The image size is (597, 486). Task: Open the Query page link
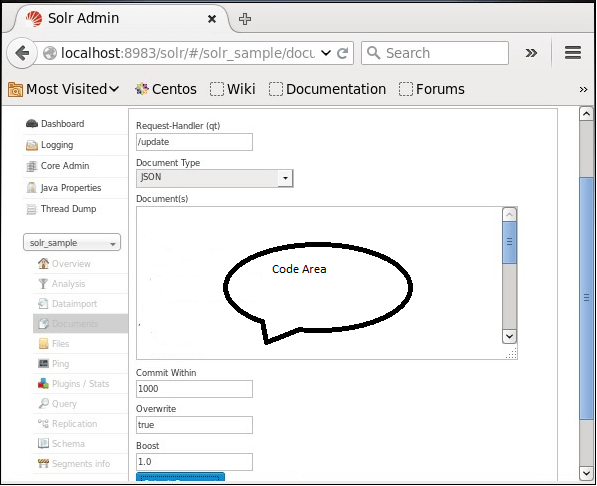tap(64, 403)
